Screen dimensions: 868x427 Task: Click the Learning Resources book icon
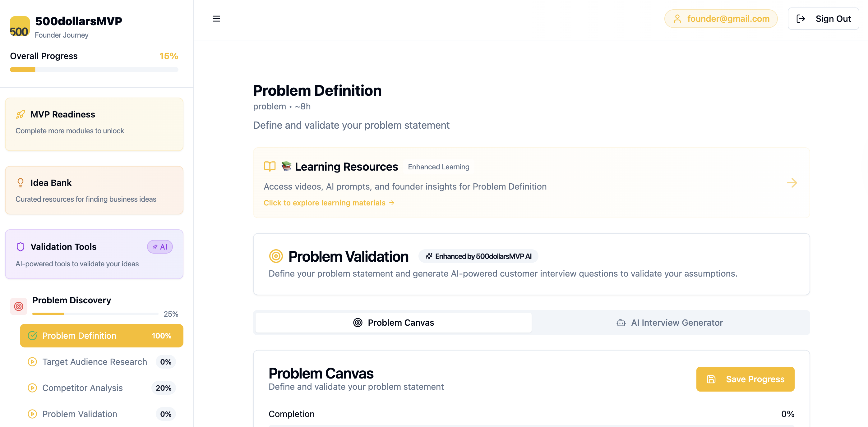[270, 167]
